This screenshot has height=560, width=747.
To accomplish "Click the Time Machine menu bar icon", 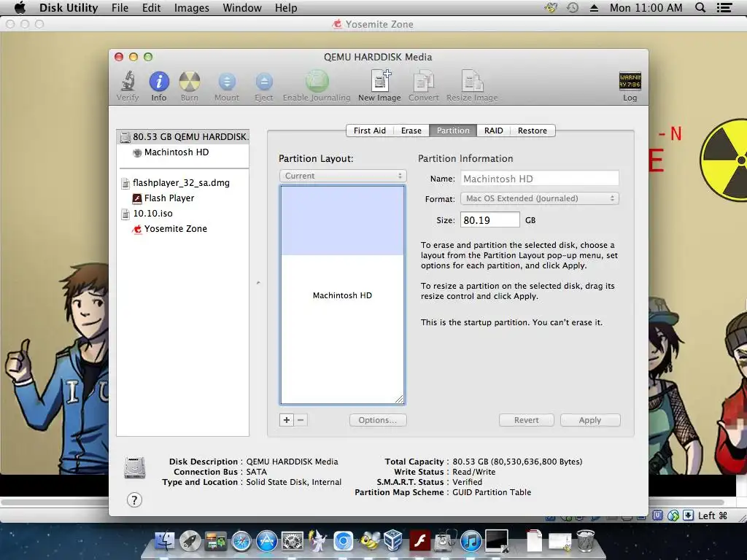I will pos(573,7).
